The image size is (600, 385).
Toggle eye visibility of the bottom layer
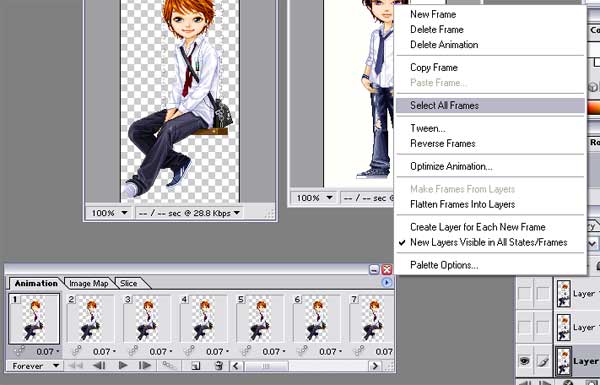pyautogui.click(x=525, y=361)
